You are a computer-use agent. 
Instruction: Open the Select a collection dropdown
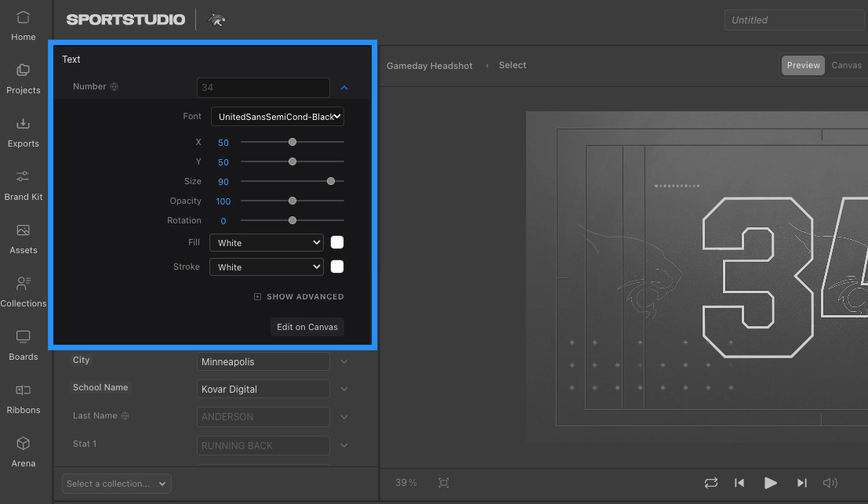116,484
